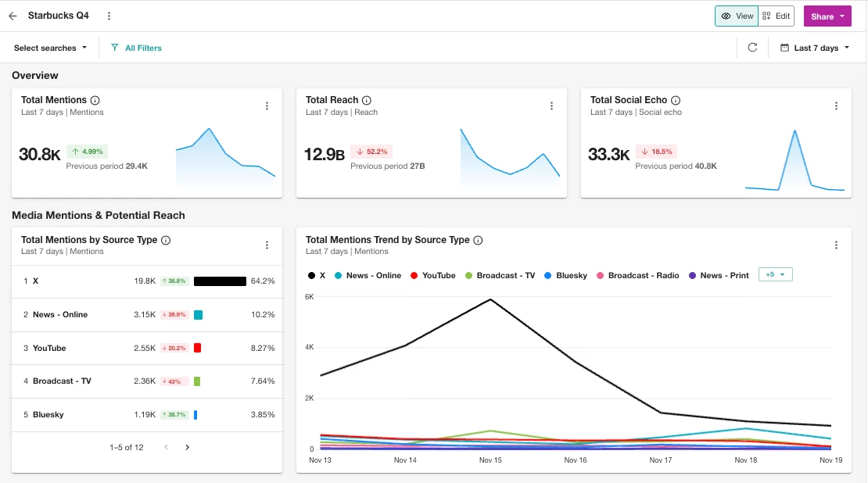Click the red YouTube bar

click(x=198, y=348)
